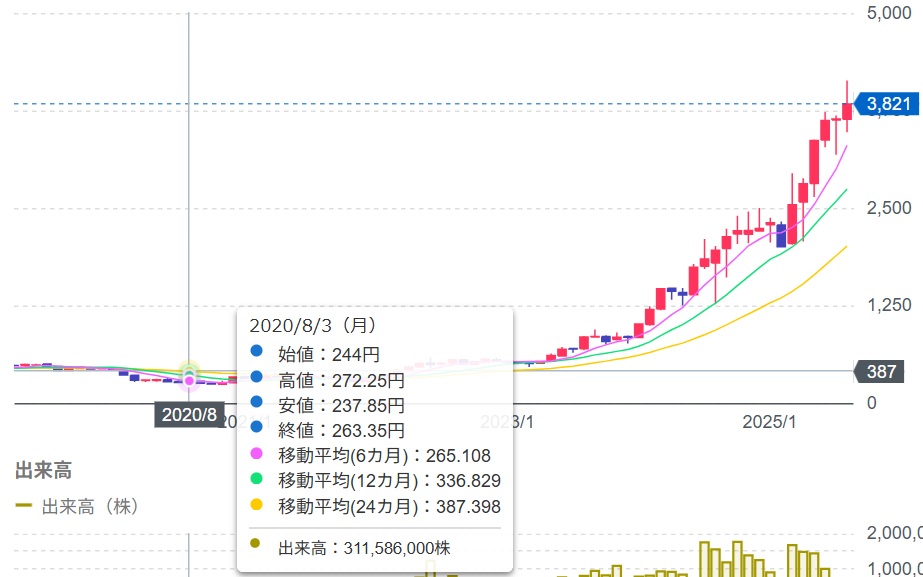Select the latest red candlestick at far right
The height and width of the screenshot is (577, 923).
tap(847, 110)
